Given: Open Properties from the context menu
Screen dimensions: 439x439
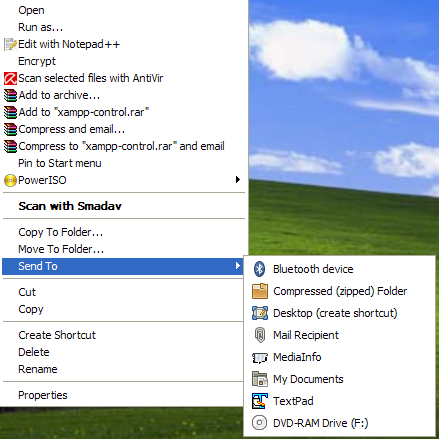Looking at the screenshot, I should 123,395.
